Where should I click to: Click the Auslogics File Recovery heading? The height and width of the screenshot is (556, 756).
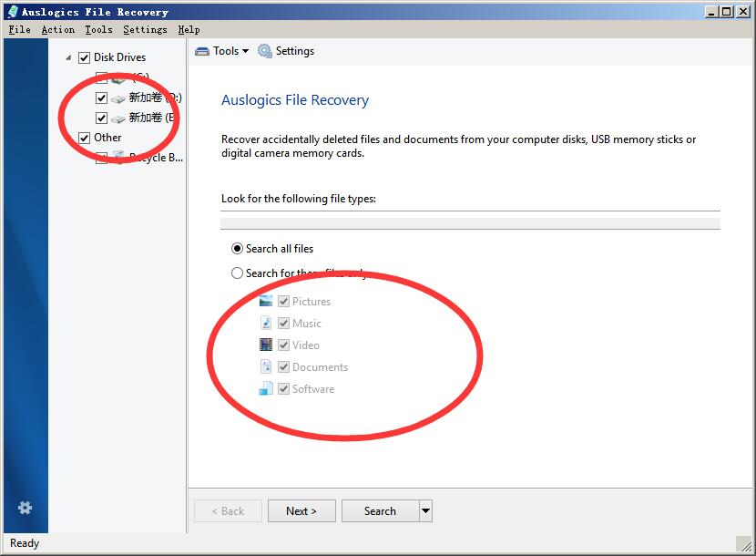coord(295,100)
